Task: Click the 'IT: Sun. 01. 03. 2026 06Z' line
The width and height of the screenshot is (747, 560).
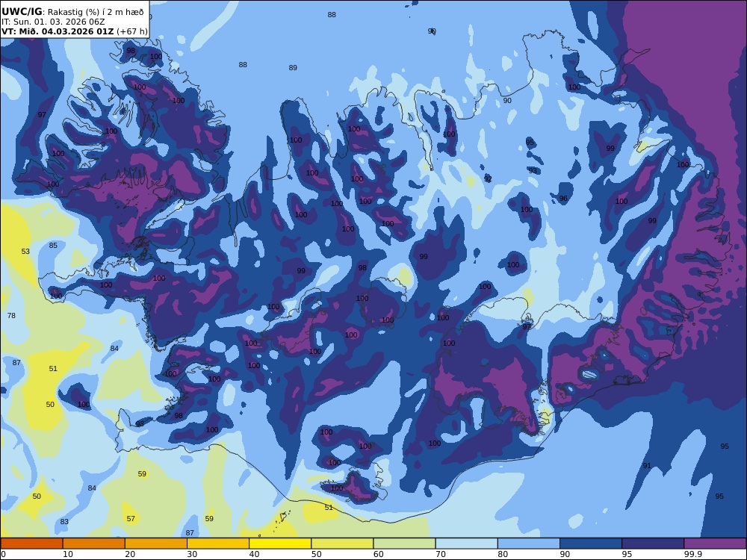Action: 53,22
